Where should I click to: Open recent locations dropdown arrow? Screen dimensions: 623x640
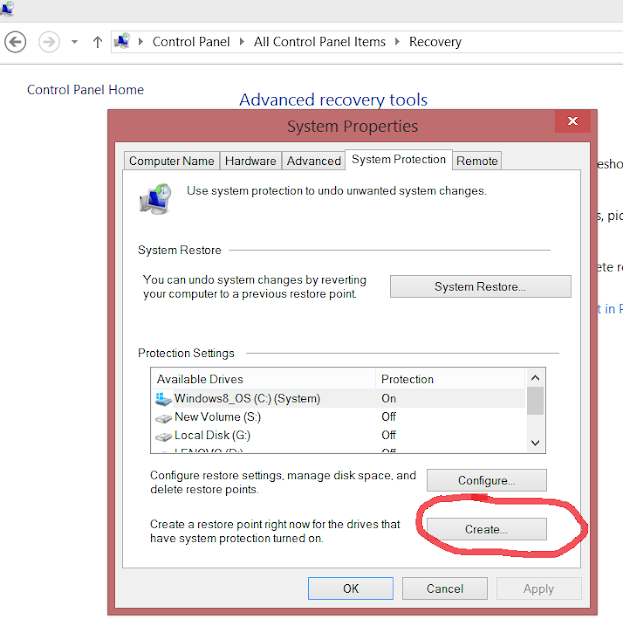(x=74, y=42)
